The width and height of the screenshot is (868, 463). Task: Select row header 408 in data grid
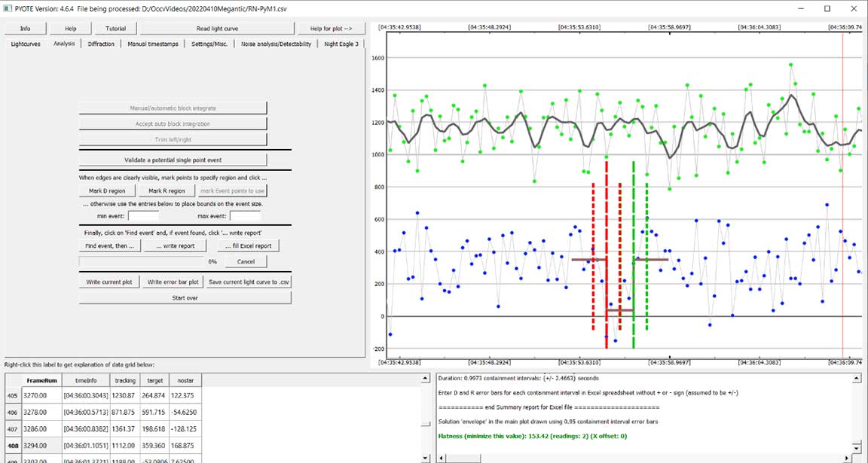tap(13, 445)
